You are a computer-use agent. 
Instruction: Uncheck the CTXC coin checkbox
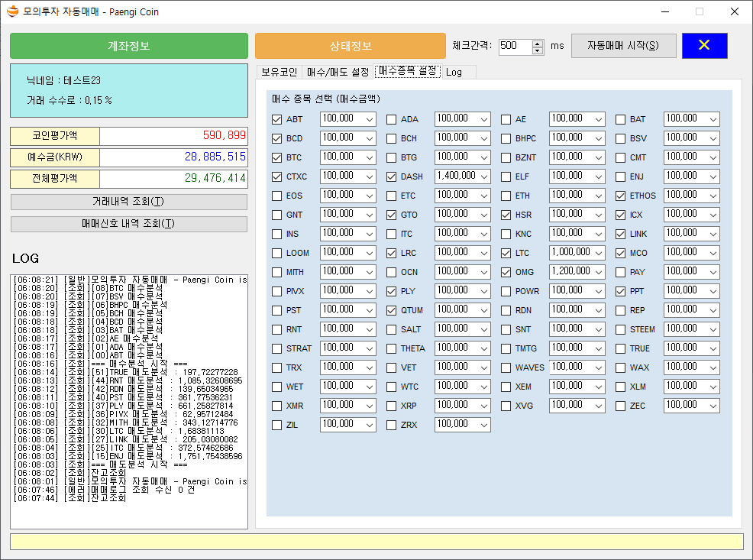tap(276, 176)
